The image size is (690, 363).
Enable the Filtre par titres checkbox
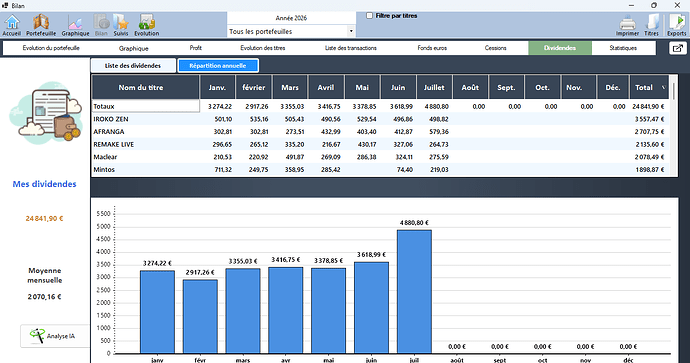tap(370, 16)
